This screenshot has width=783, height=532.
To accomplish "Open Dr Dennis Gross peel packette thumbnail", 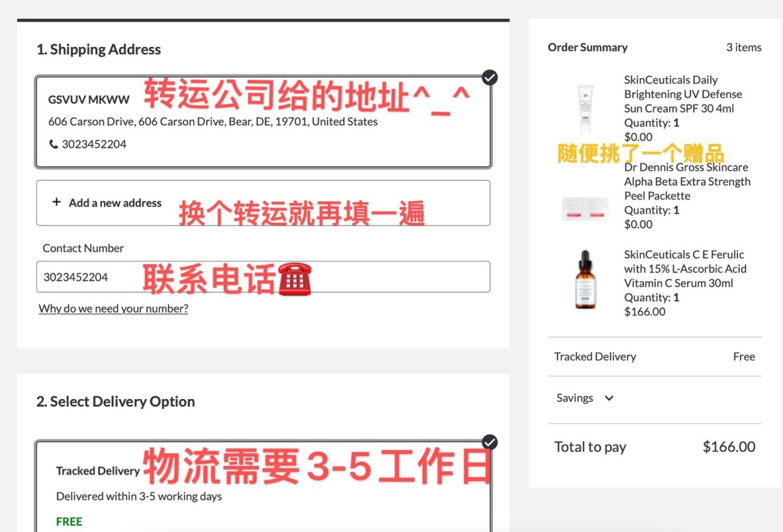I will click(x=585, y=208).
